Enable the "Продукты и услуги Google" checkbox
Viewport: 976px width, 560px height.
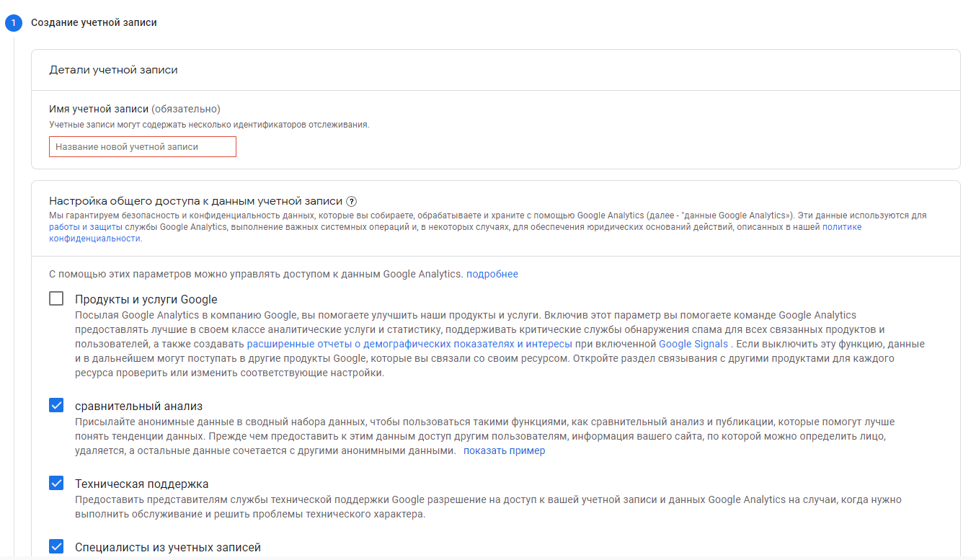coord(56,298)
